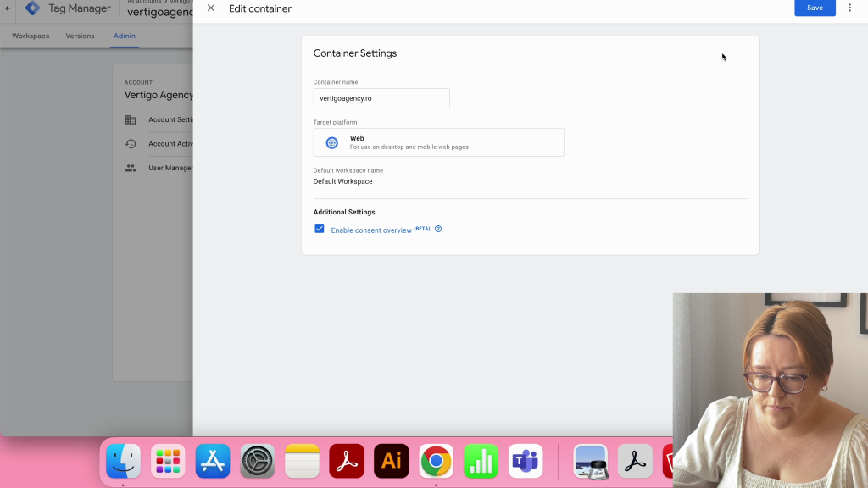Switch to the Versions tab
868x488 pixels.
pyautogui.click(x=81, y=36)
